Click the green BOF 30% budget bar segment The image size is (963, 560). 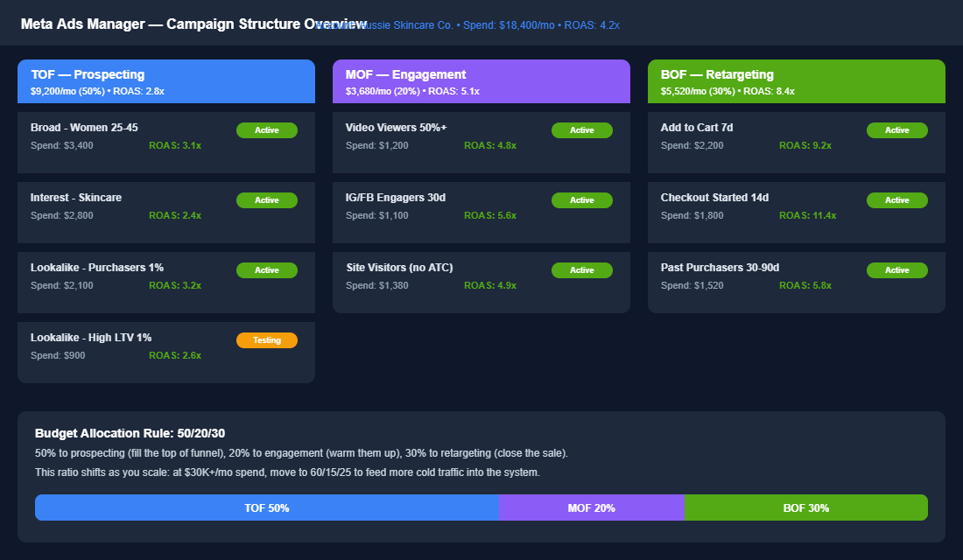point(806,507)
